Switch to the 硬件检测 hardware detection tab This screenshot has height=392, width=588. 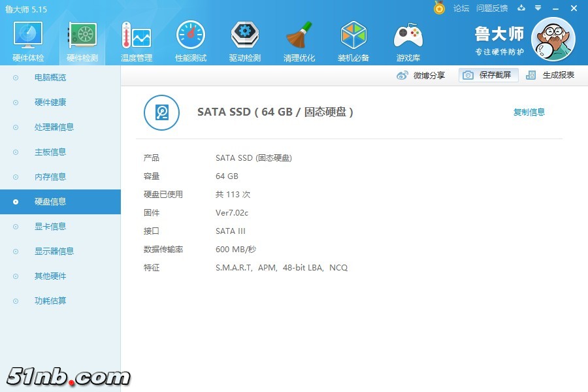tap(82, 41)
